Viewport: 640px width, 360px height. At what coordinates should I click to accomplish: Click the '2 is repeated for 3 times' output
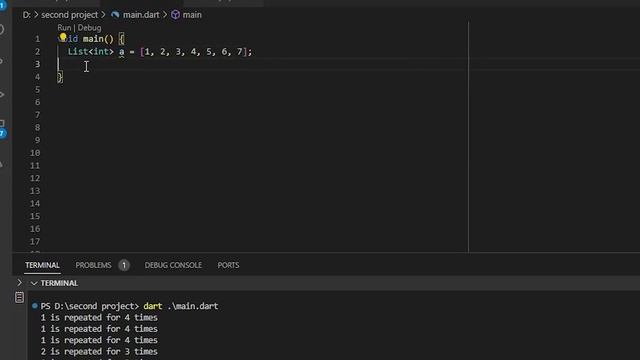click(x=99, y=351)
